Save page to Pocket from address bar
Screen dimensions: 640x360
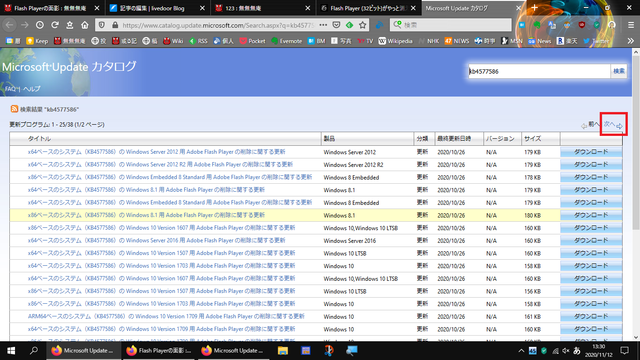pyautogui.click(x=336, y=25)
